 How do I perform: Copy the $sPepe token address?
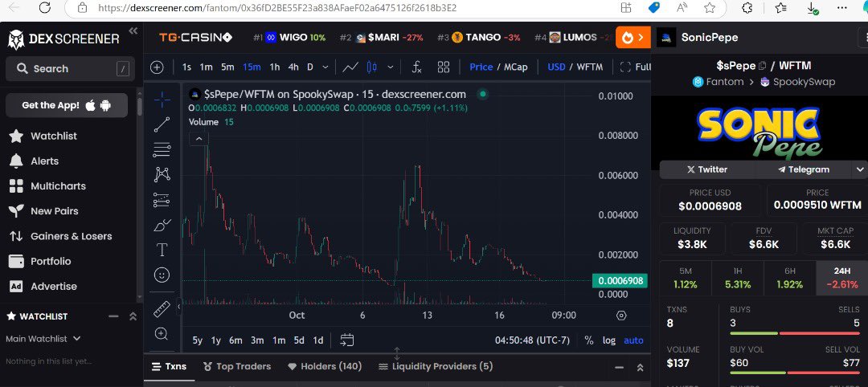[762, 66]
